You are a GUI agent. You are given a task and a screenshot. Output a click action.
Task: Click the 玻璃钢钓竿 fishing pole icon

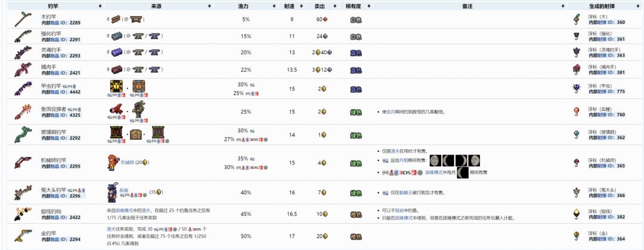click(23, 134)
